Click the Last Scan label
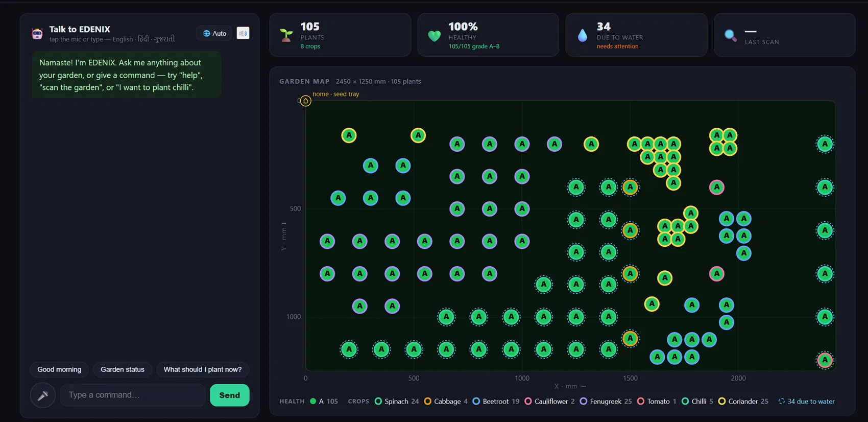 [762, 42]
